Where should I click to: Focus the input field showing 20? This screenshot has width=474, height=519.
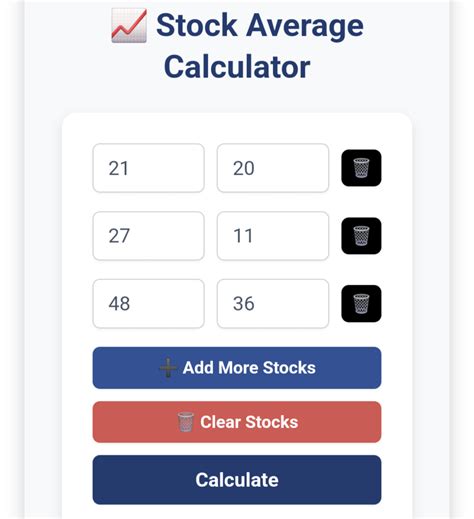click(273, 168)
